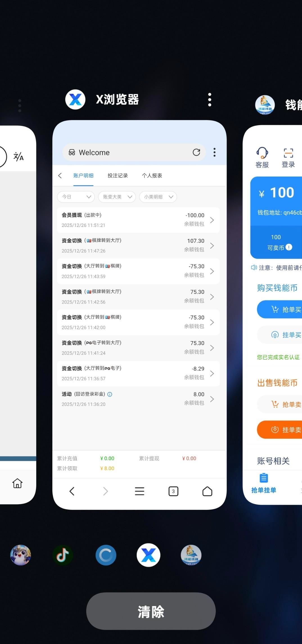
Task: Switch to the 个人报表 tab
Action: [x=152, y=176]
